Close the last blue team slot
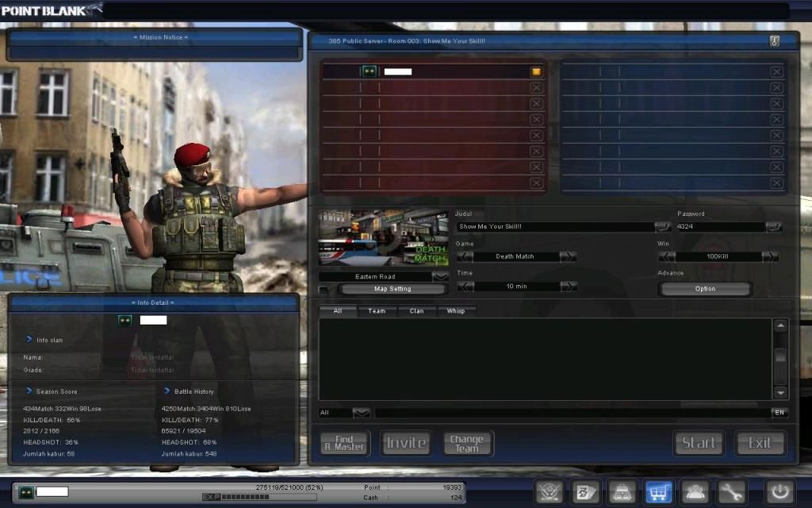Viewport: 812px width, 508px height. point(776,183)
